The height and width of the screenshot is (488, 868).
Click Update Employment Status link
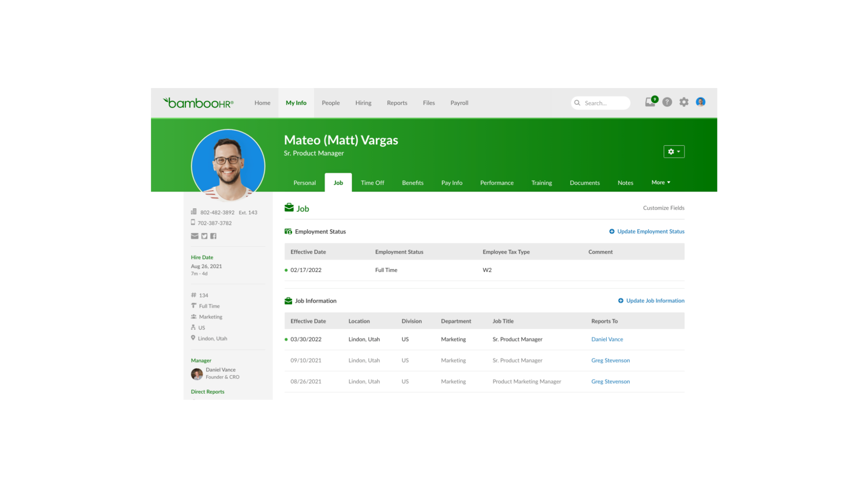tap(650, 231)
